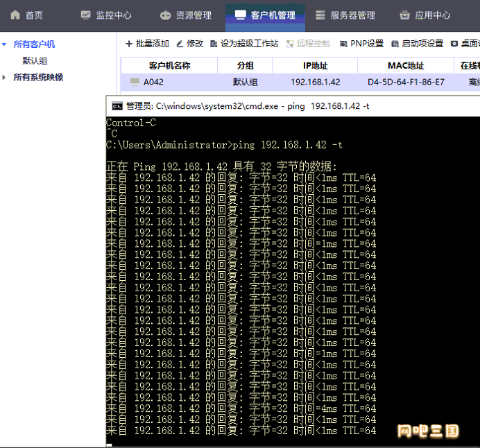
Task: Sort by 客户机名称 column header
Action: click(169, 65)
